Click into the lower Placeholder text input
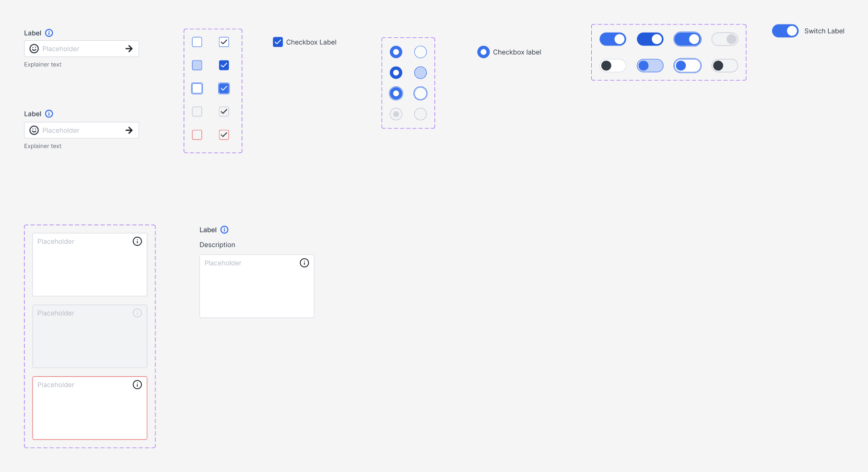This screenshot has width=868, height=472. 82,130
